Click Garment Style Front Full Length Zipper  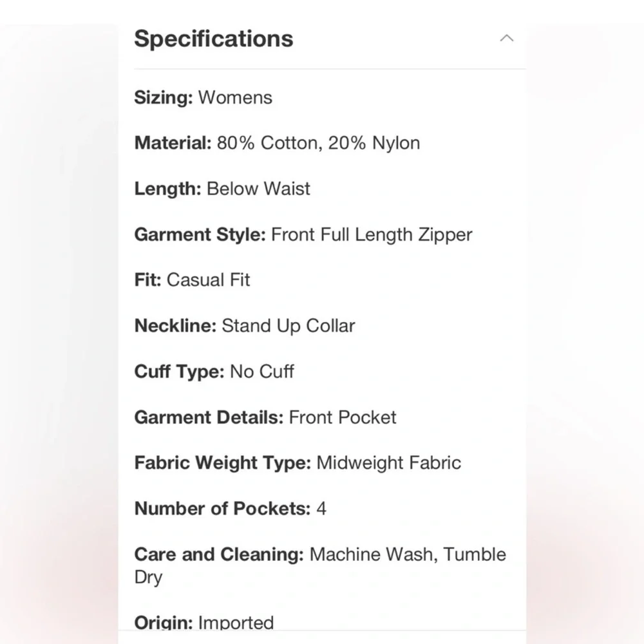tap(303, 234)
